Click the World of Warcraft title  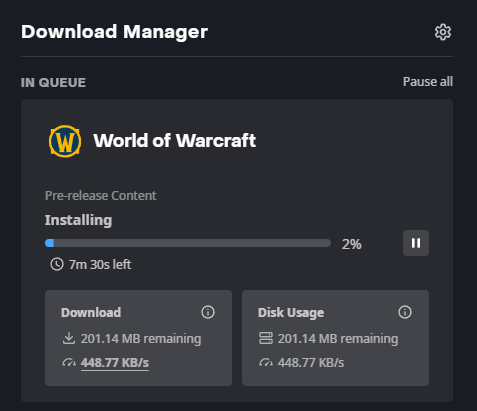175,141
